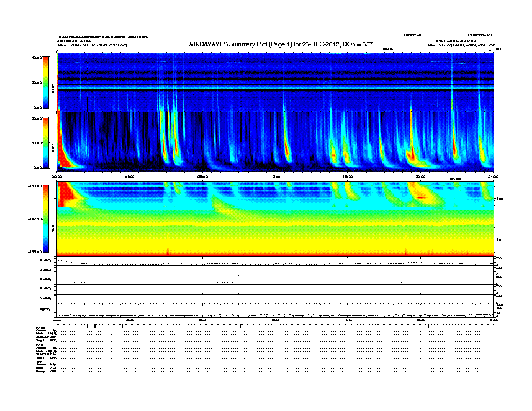Click the 100 frequency label right of TNR panel
Viewport: 532px width, 411px height.
tap(500, 199)
